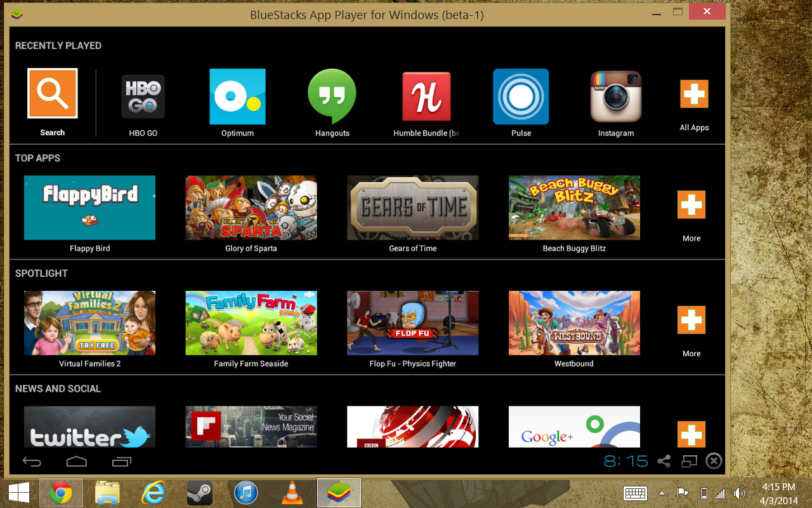Open Family Farm Seaside thumbnail

(251, 323)
